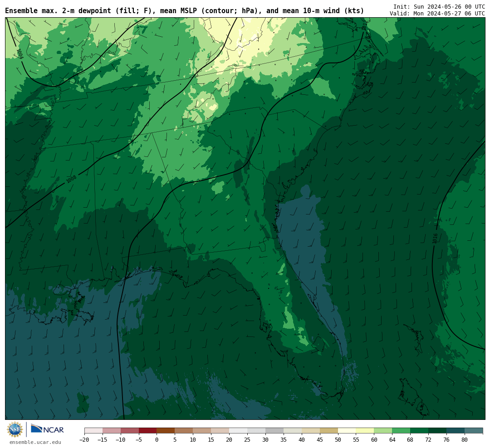Viewport: 490px width, 448px height.
Task: Open the ensemble.ucar.edu link text
Action: click(35, 442)
